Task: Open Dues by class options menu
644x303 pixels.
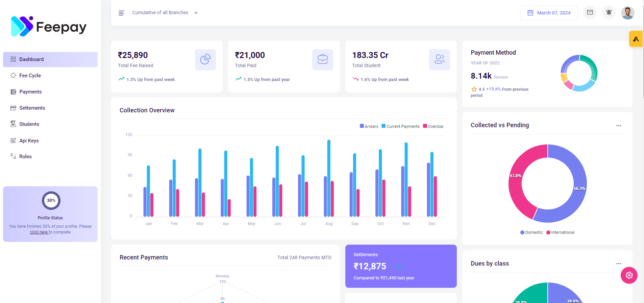Action: [x=619, y=264]
